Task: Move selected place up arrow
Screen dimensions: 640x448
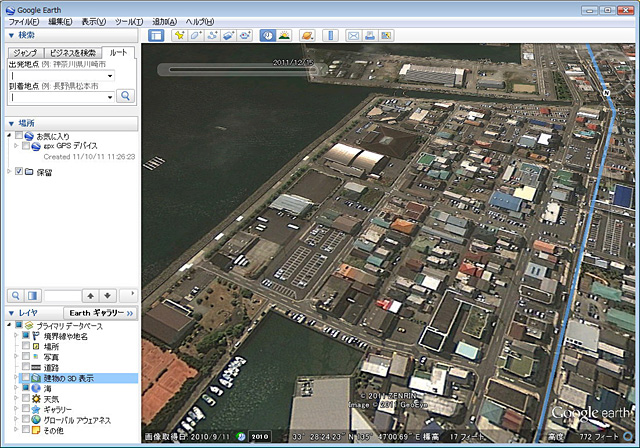Action: tap(91, 295)
